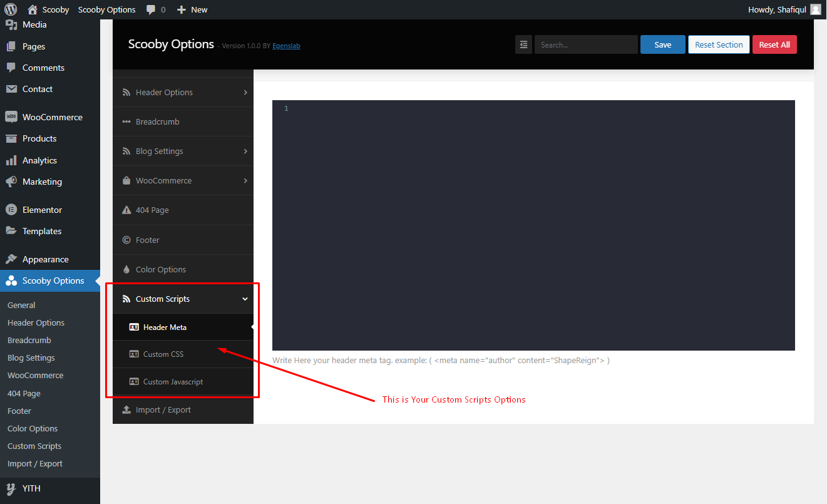Open the Header Meta tab
Screen dimensions: 827x504
pyautogui.click(x=183, y=327)
